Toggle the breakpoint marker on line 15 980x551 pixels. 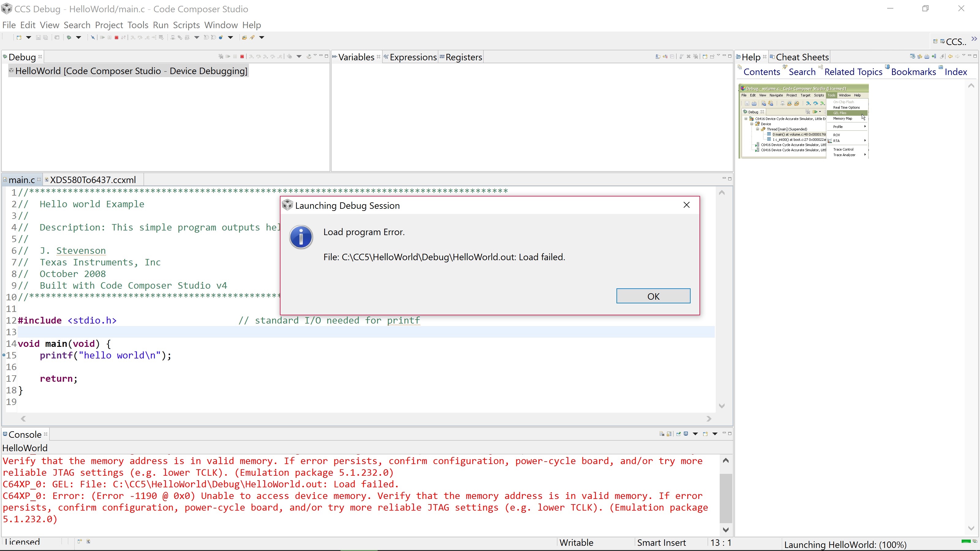4,355
